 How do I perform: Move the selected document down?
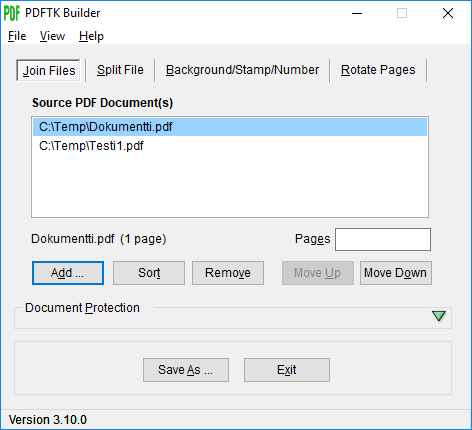(x=396, y=273)
